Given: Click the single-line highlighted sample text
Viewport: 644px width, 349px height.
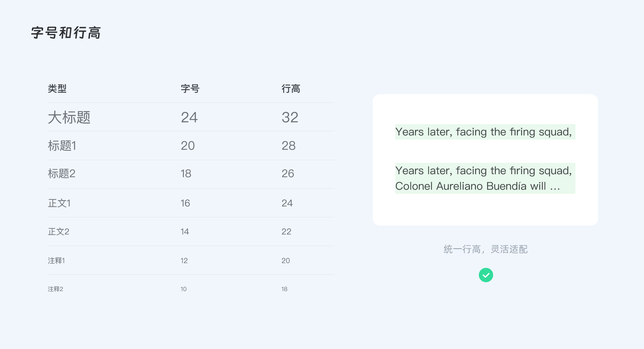Looking at the screenshot, I should pos(485,132).
